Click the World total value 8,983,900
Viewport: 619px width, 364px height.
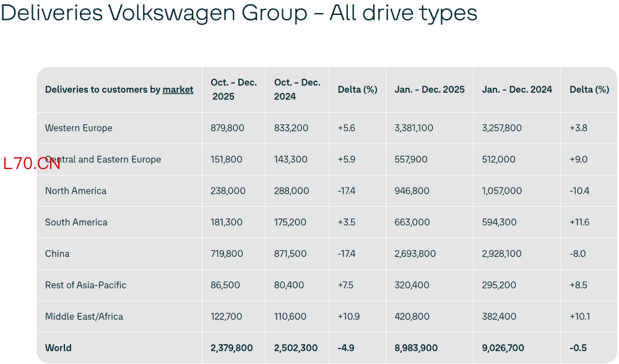click(x=416, y=348)
